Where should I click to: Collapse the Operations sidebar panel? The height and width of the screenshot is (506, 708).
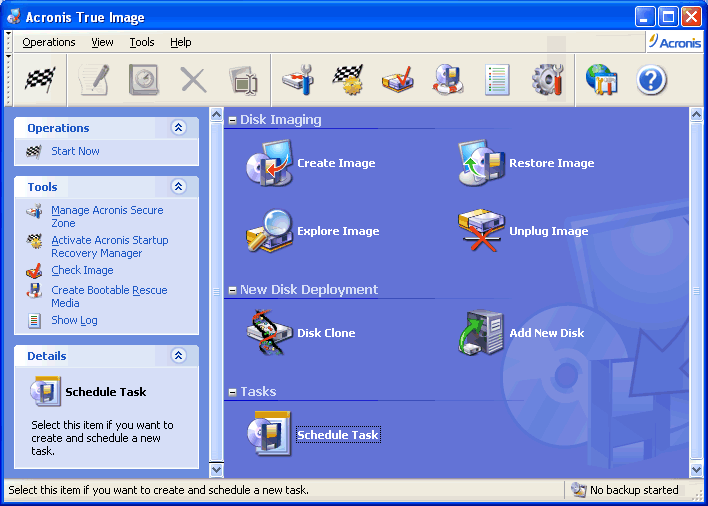coord(178,128)
